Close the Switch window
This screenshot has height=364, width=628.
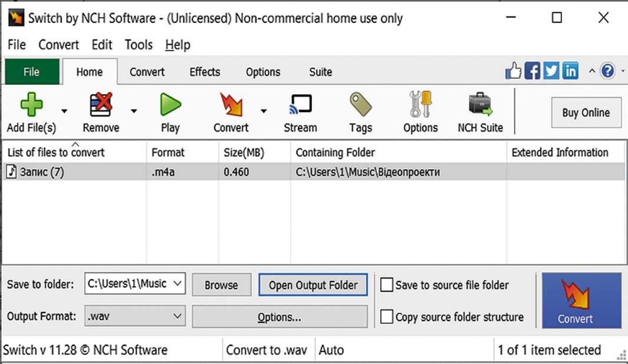click(x=603, y=17)
